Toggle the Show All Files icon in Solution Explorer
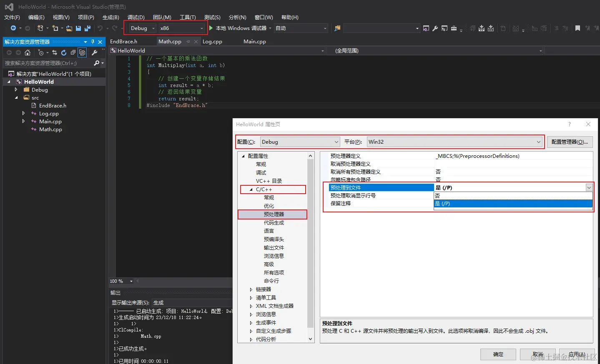Image resolution: width=600 pixels, height=364 pixels. click(x=83, y=52)
